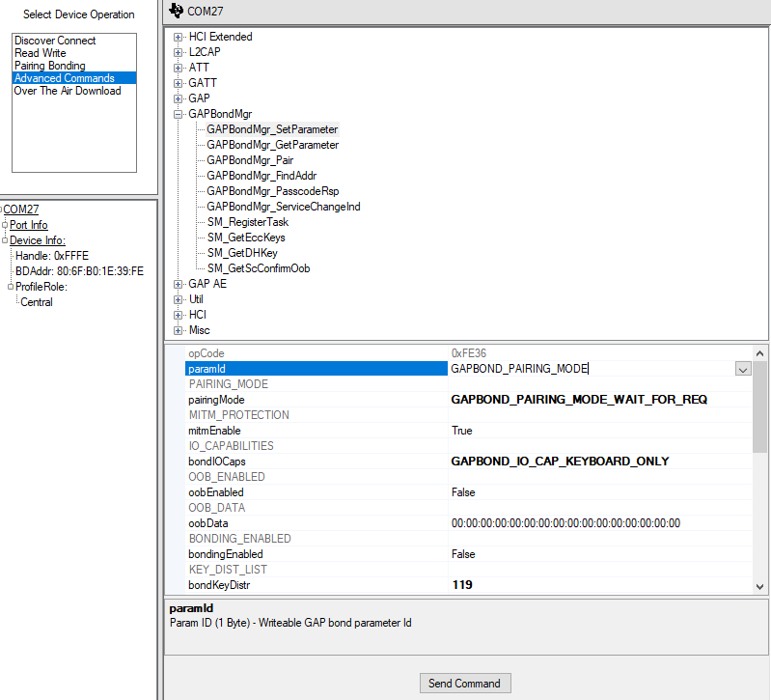The width and height of the screenshot is (771, 700).
Task: Expand the GAP AE node
Action: [x=179, y=284]
